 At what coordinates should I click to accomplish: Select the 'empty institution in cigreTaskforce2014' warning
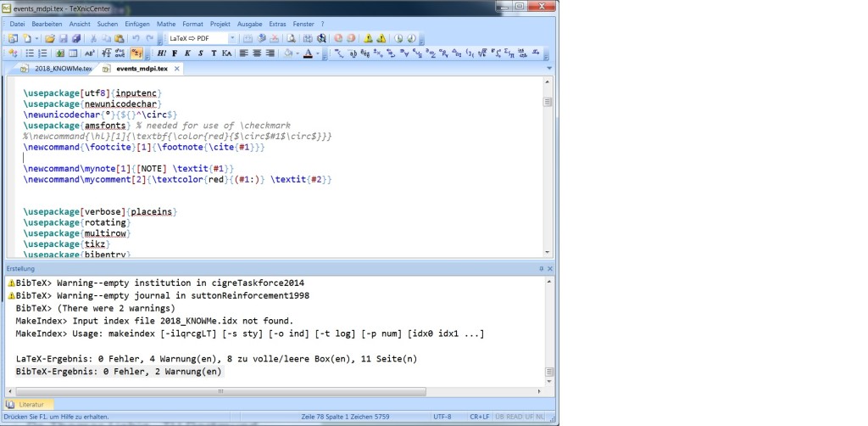(160, 283)
